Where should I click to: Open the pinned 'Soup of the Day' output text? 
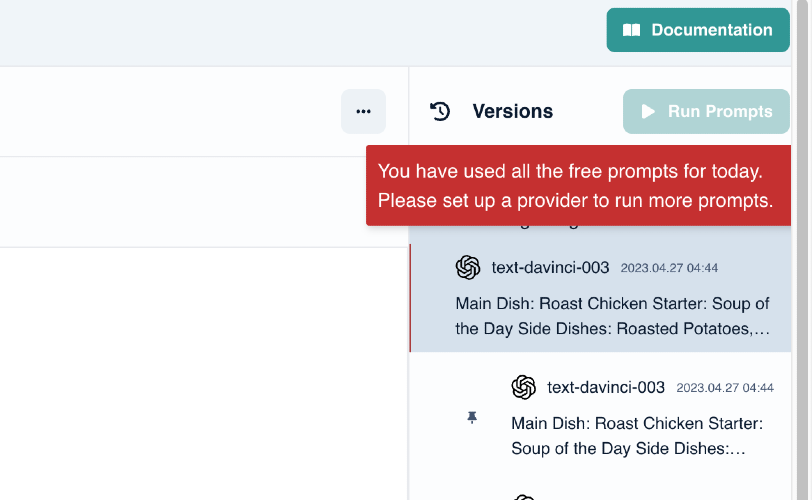[637, 436]
